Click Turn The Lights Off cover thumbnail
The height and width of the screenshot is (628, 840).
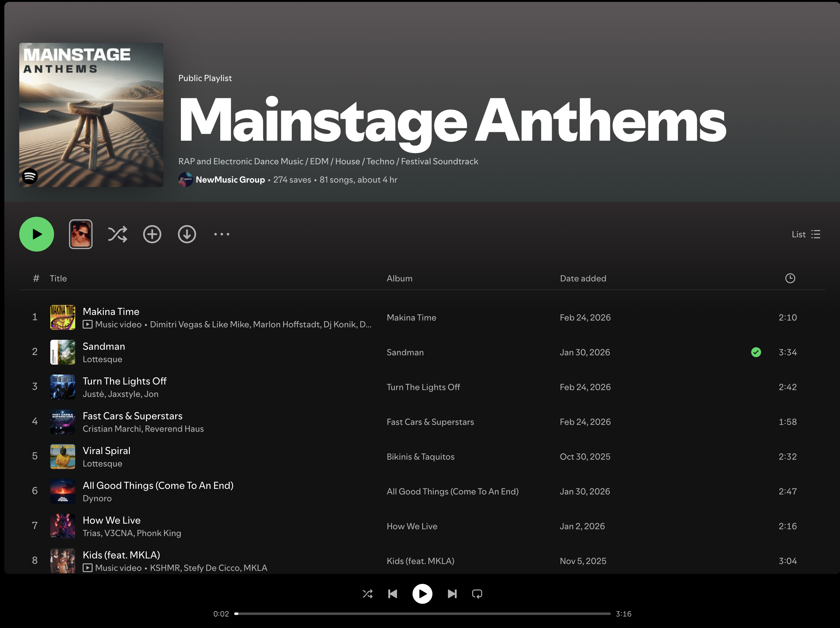(x=63, y=387)
